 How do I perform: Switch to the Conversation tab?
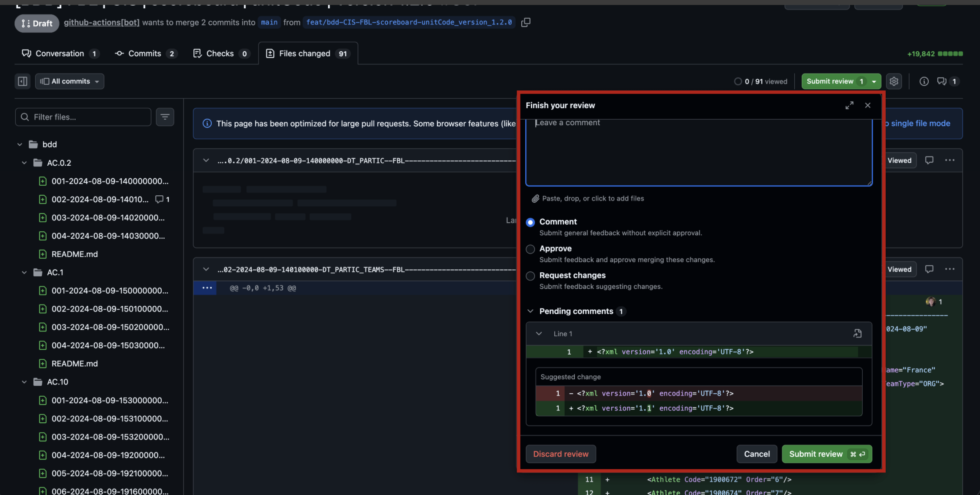click(60, 54)
